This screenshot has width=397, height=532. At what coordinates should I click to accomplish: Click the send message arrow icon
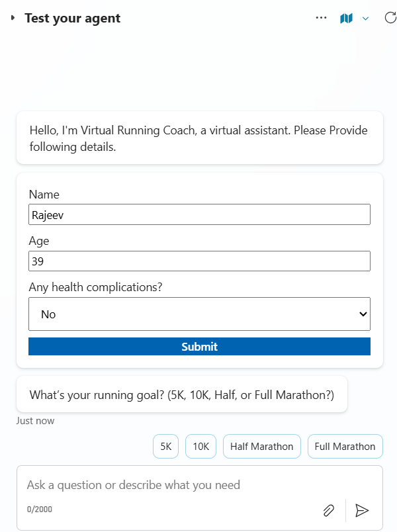pyautogui.click(x=362, y=510)
